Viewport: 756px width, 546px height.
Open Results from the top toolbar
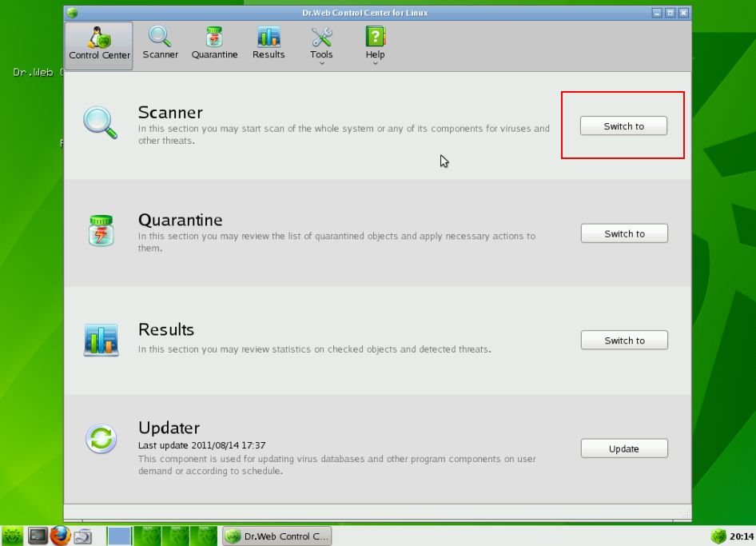pyautogui.click(x=269, y=45)
